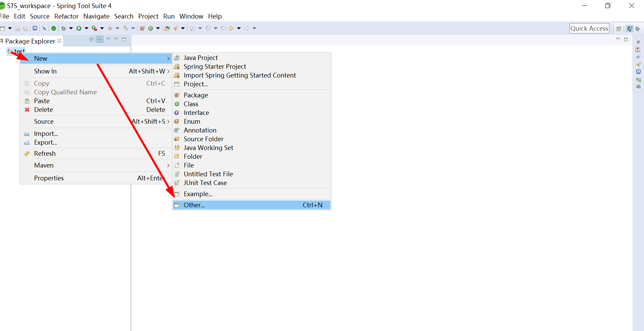Close the Package Explorer tab
This screenshot has height=331, width=644.
(59, 41)
